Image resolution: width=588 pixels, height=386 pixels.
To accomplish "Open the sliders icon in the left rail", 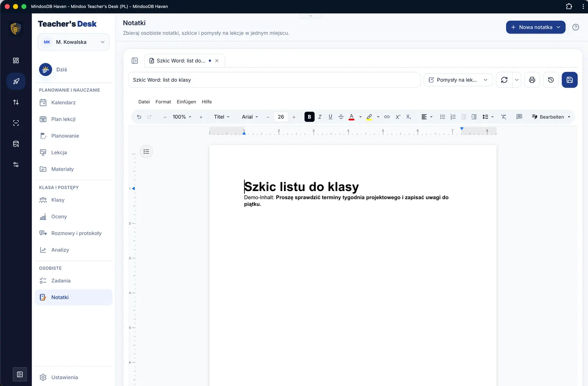I will (x=16, y=165).
